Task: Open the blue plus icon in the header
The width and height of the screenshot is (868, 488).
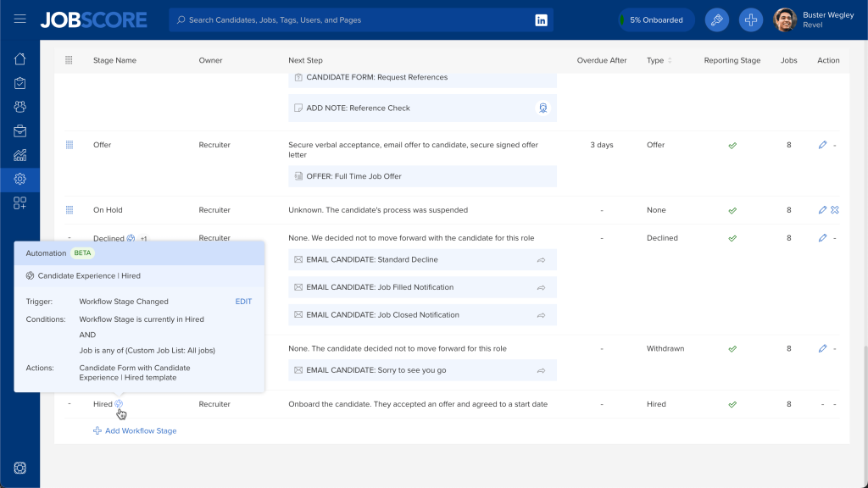Action: tap(750, 19)
